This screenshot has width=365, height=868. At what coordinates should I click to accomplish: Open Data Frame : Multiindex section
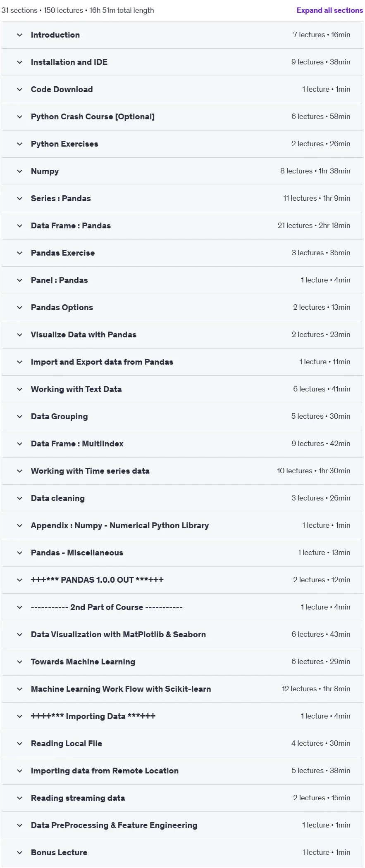(182, 444)
